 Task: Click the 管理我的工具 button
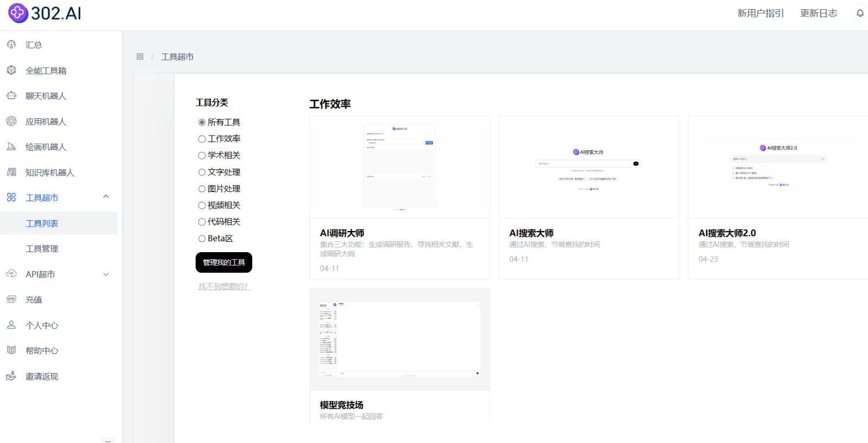pyautogui.click(x=224, y=262)
